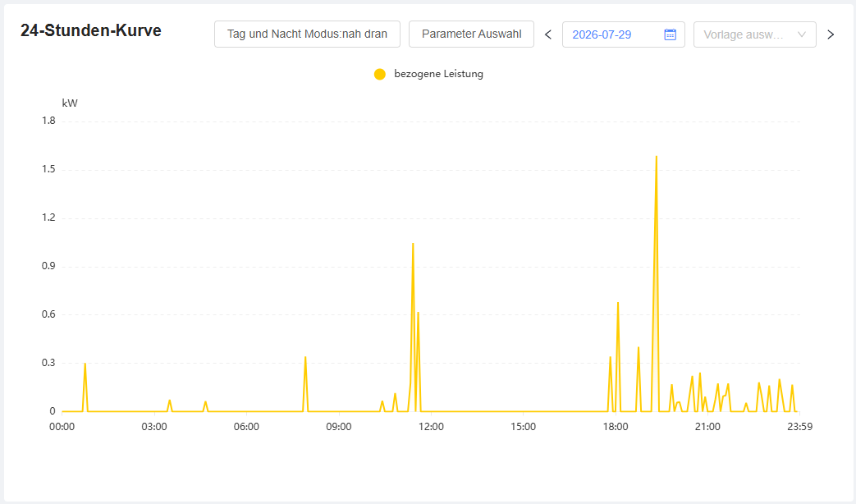Click the 24-Stunden-Kurve title
Viewport: 856px width, 504px height.
point(91,30)
